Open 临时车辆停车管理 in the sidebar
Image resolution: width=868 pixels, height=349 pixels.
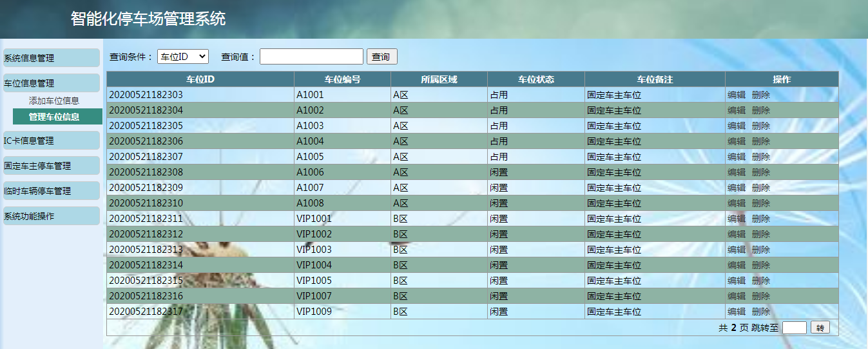(51, 191)
